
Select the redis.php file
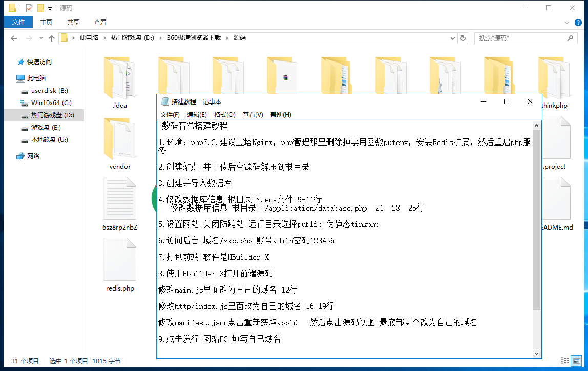pos(120,266)
